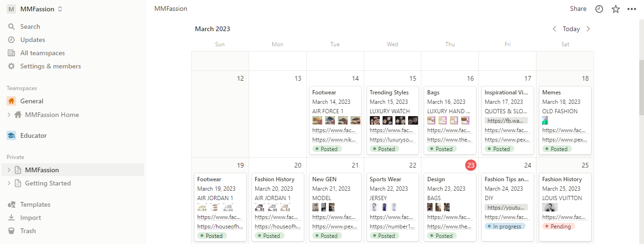Star this page as favorite
The height and width of the screenshot is (244, 644).
616,9
